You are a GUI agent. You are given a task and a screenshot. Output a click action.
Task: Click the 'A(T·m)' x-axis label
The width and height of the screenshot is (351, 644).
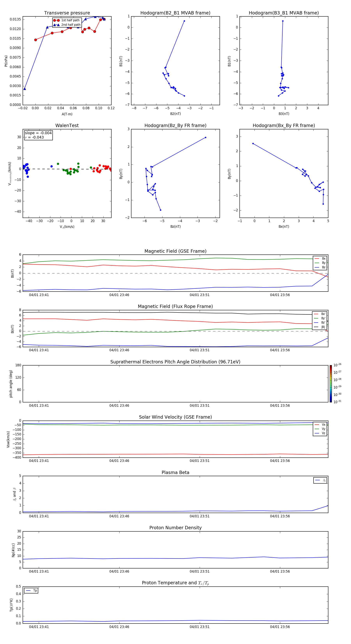click(x=67, y=114)
